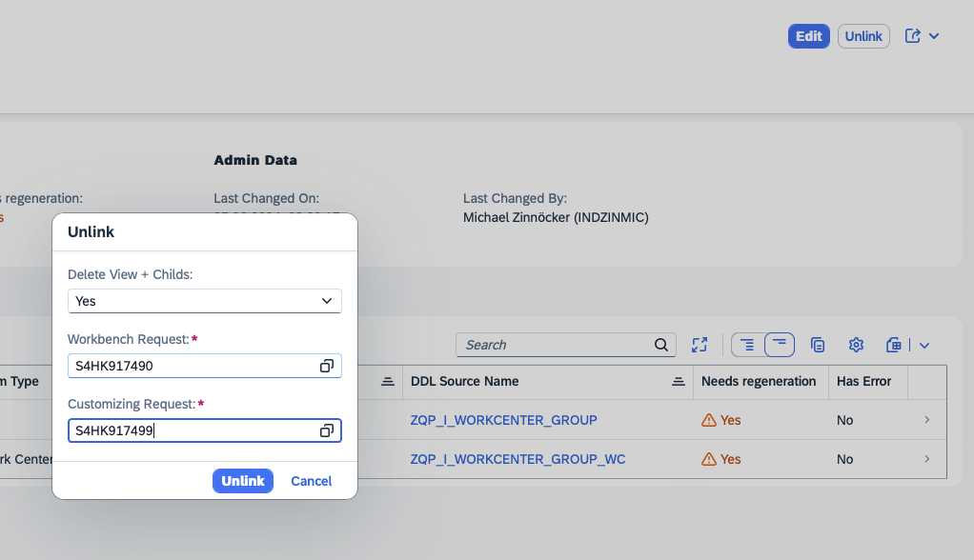This screenshot has width=974, height=560.
Task: Open value help for Customizing Request
Action: pyautogui.click(x=327, y=430)
